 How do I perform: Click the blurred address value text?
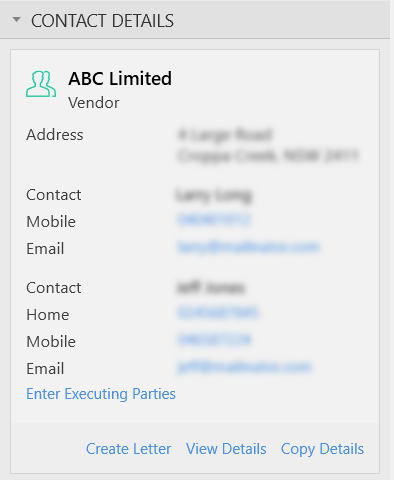[x=268, y=145]
